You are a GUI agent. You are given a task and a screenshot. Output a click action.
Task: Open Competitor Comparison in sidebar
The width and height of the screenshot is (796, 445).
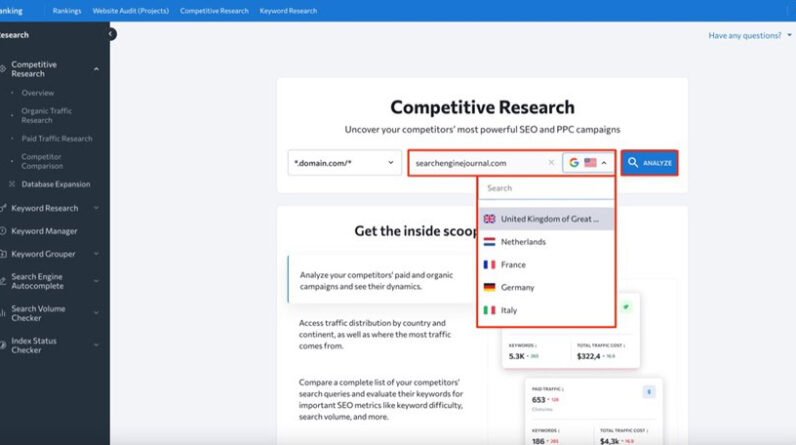[42, 161]
